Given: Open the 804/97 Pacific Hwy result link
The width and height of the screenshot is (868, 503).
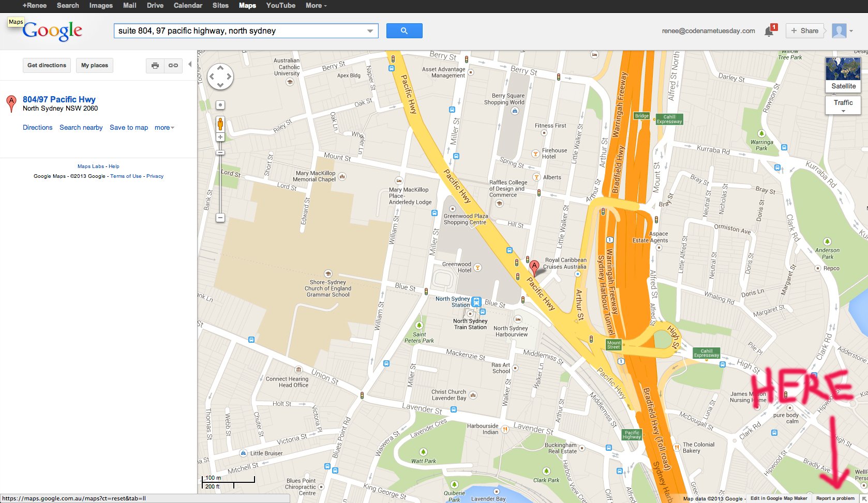Looking at the screenshot, I should [x=59, y=99].
